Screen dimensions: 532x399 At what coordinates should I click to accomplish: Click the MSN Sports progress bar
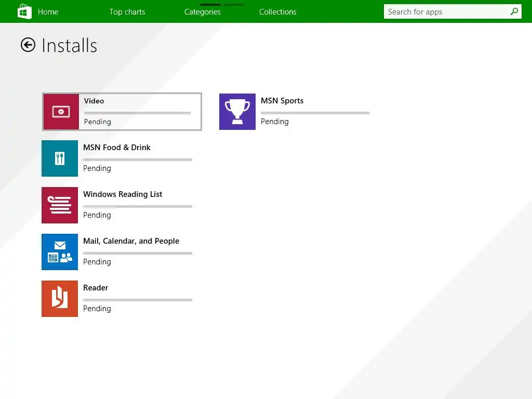coord(315,113)
